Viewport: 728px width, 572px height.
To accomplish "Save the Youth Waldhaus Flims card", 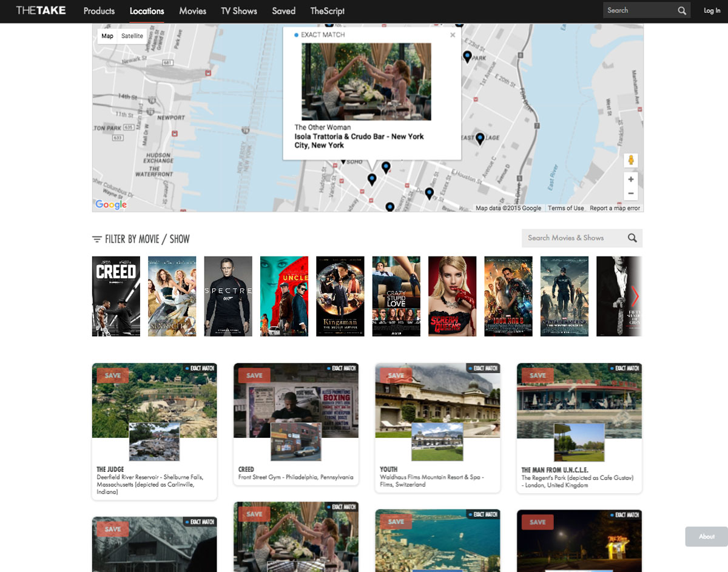I will pos(396,375).
